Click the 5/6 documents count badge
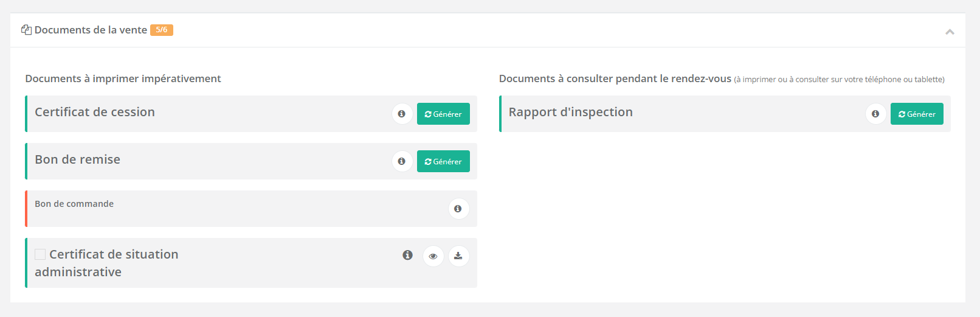Image resolution: width=980 pixels, height=317 pixels. (162, 30)
